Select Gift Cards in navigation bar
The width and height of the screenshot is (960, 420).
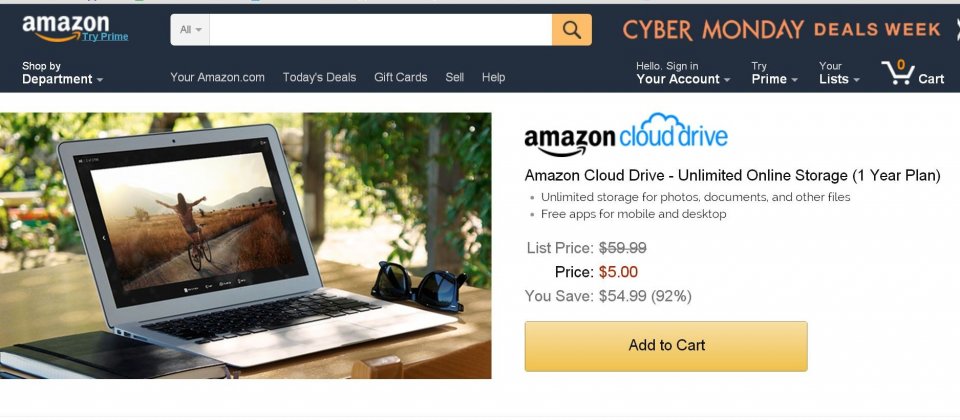tap(400, 77)
